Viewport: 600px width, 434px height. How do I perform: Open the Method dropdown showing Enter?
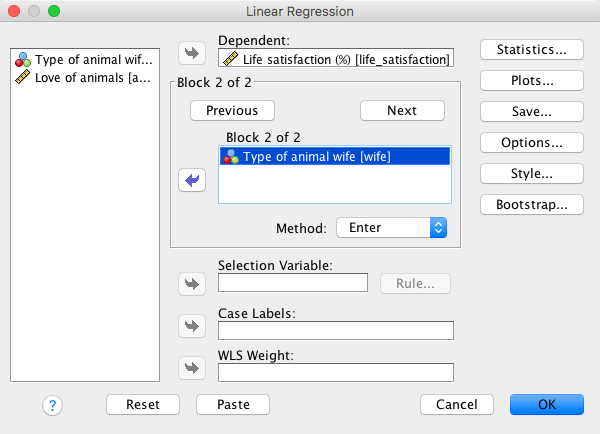pos(391,228)
